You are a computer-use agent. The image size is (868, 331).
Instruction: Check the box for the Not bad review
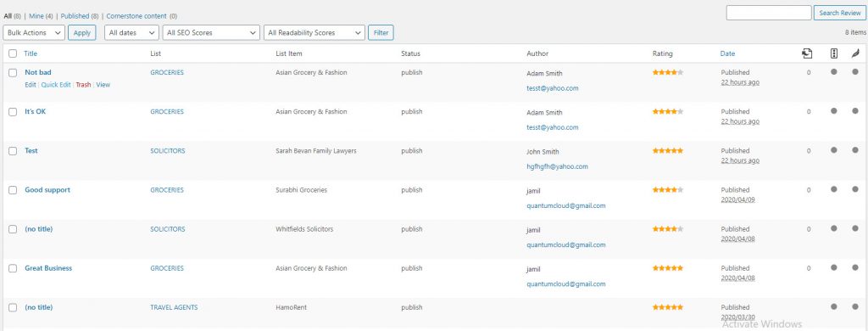click(13, 73)
